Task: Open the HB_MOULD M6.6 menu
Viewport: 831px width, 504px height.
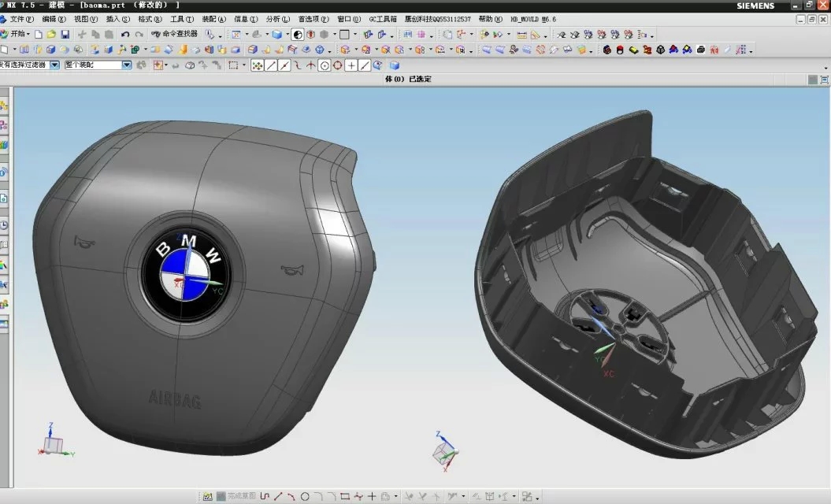Action: click(533, 19)
